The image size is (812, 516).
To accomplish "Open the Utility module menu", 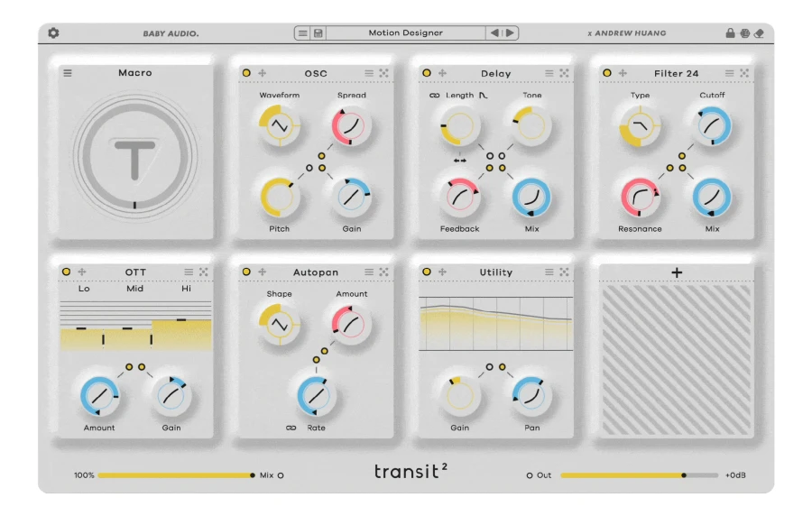I will tap(549, 272).
